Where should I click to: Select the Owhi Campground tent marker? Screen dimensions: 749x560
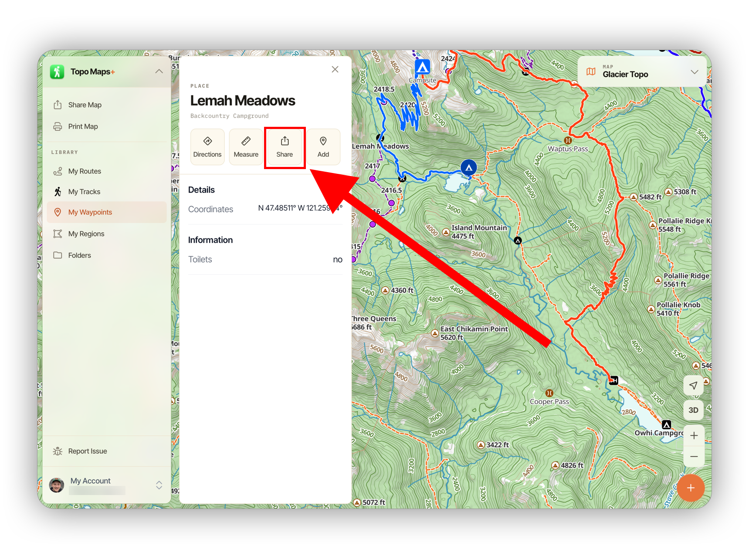point(667,424)
